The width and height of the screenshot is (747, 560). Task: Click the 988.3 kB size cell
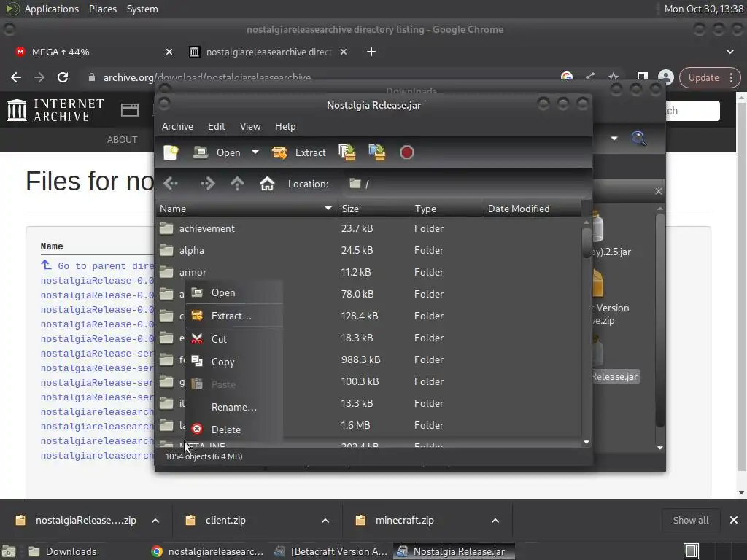(x=360, y=359)
